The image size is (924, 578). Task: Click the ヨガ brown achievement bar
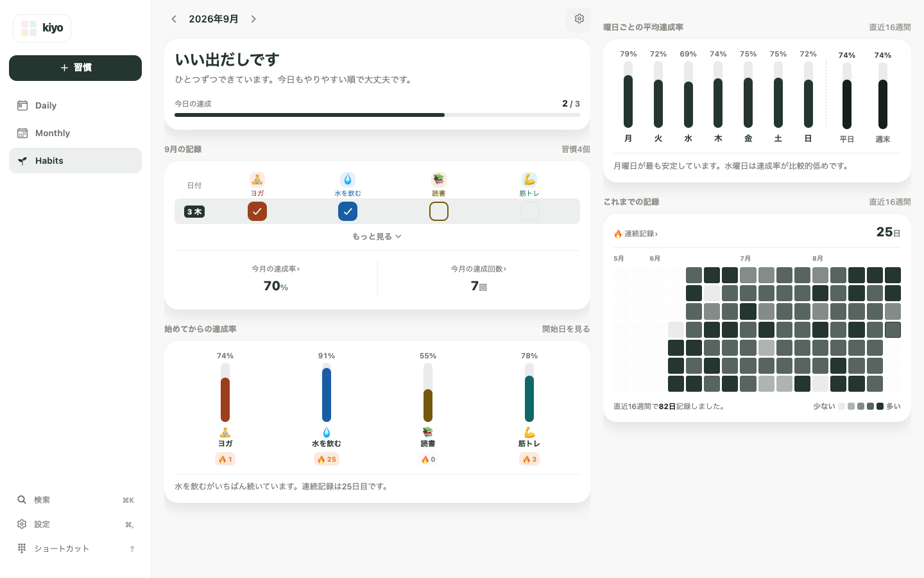(225, 392)
